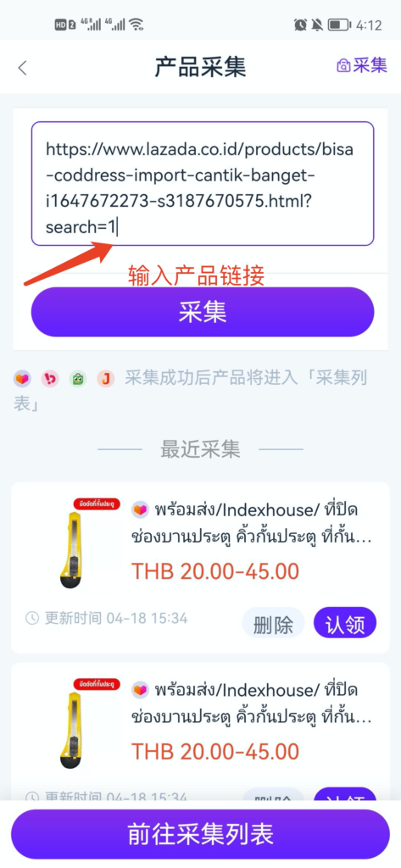Screen dimensions: 401x868
Task: Click the purple 采集 collect button
Action: pos(203,312)
